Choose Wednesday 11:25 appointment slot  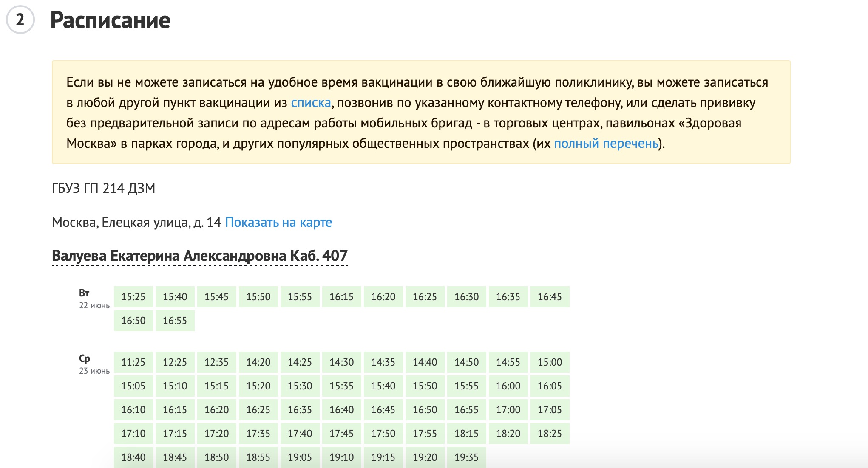pyautogui.click(x=133, y=362)
